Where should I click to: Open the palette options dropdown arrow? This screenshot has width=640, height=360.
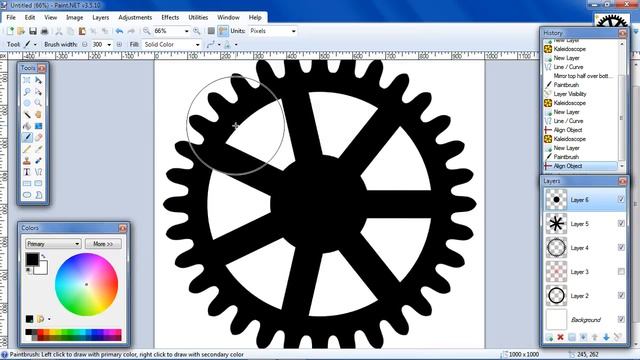point(49,319)
